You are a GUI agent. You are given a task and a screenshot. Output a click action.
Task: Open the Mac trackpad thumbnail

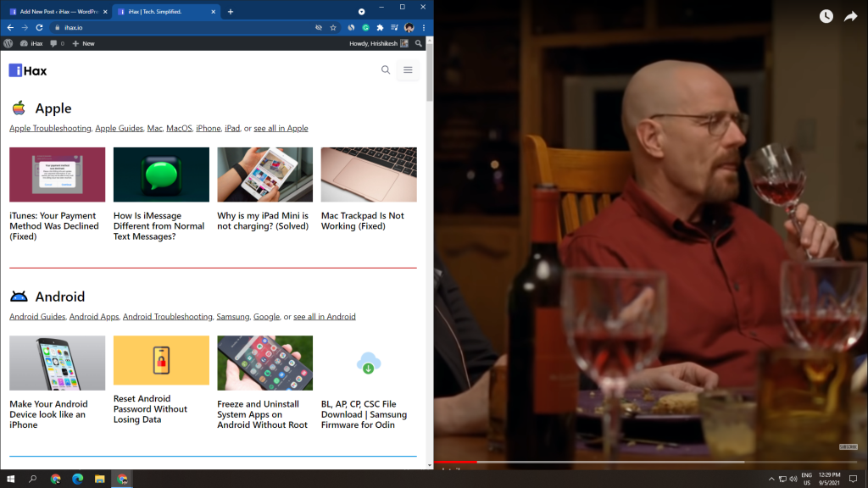(369, 175)
